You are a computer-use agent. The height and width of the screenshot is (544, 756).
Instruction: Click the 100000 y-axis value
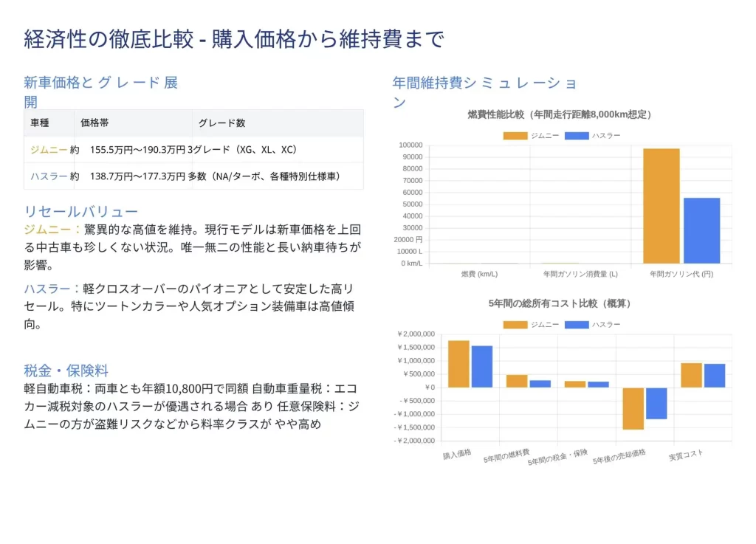[410, 145]
